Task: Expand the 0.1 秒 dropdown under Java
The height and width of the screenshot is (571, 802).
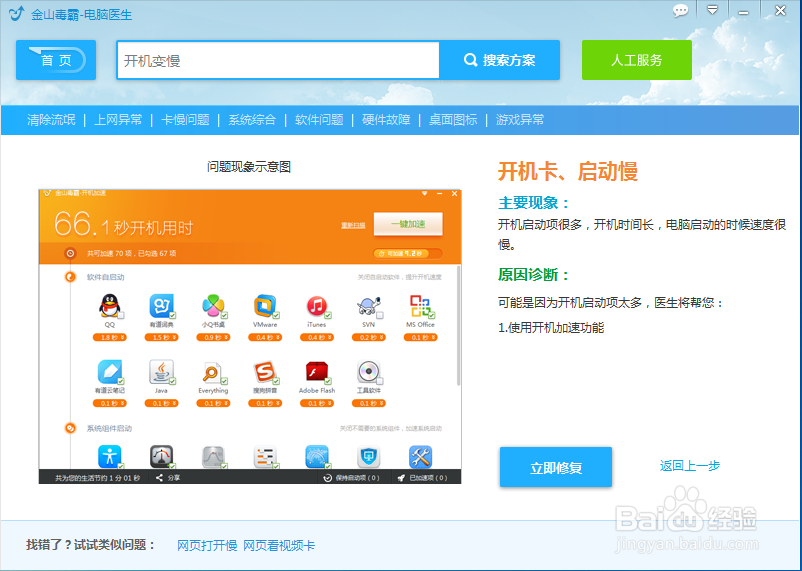Action: point(161,404)
